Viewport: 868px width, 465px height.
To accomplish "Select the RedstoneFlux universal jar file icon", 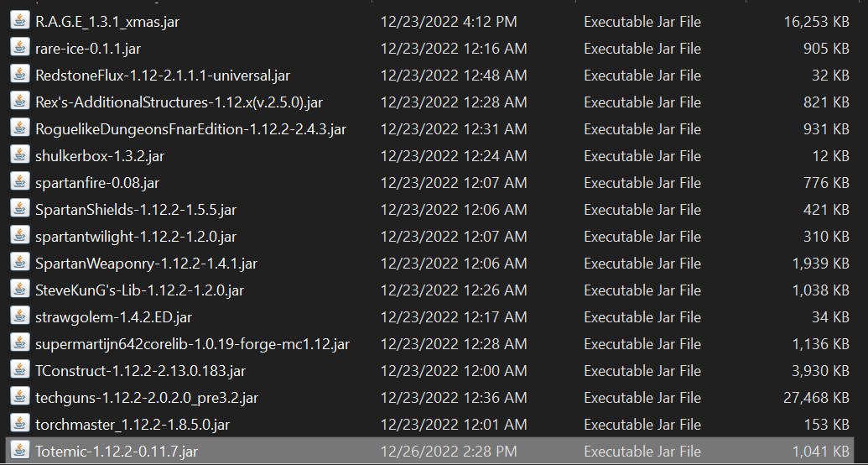I will coord(20,75).
